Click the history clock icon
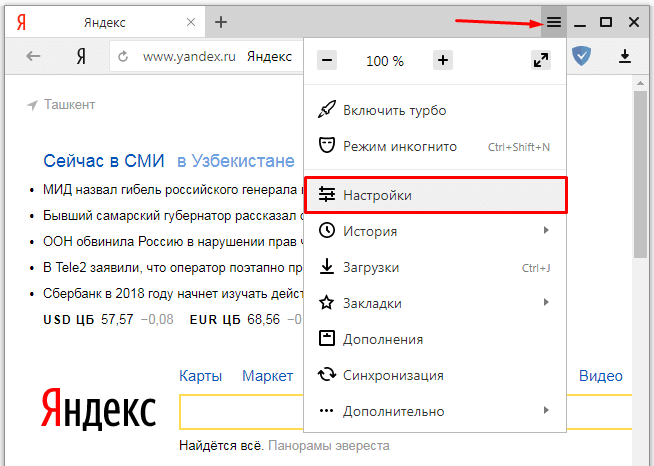Screen dimensions: 654x466 pos(327,230)
